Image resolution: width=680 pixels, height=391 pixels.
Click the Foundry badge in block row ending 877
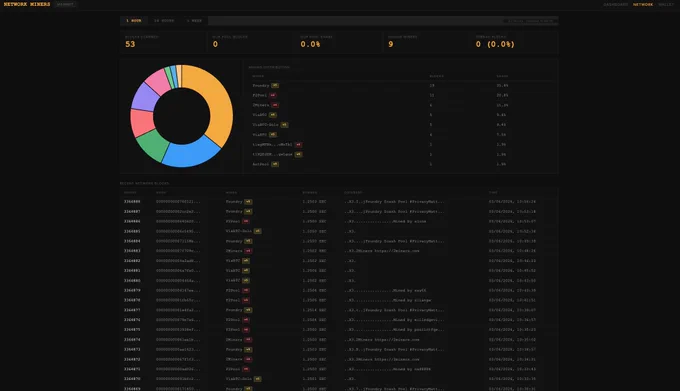point(248,310)
